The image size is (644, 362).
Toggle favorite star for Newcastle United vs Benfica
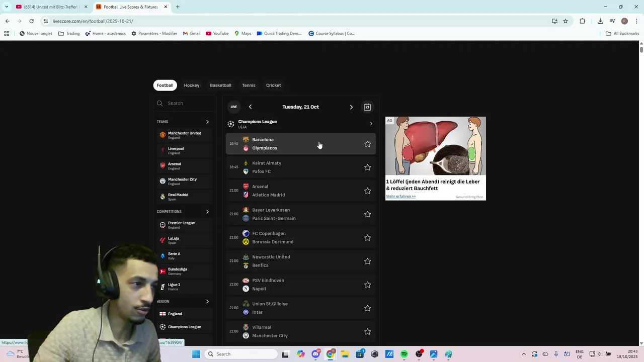point(367,261)
